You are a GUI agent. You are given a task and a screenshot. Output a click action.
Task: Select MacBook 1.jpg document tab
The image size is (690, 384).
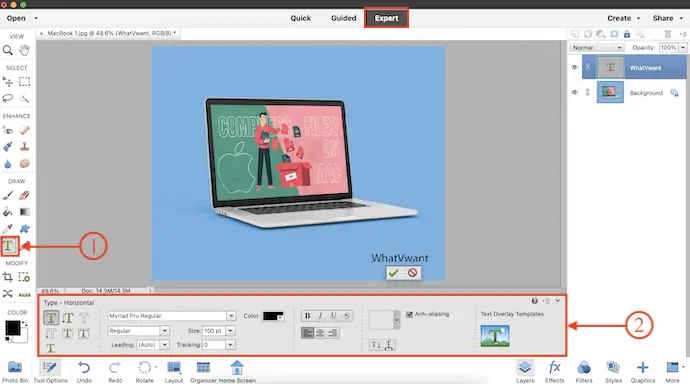click(109, 33)
